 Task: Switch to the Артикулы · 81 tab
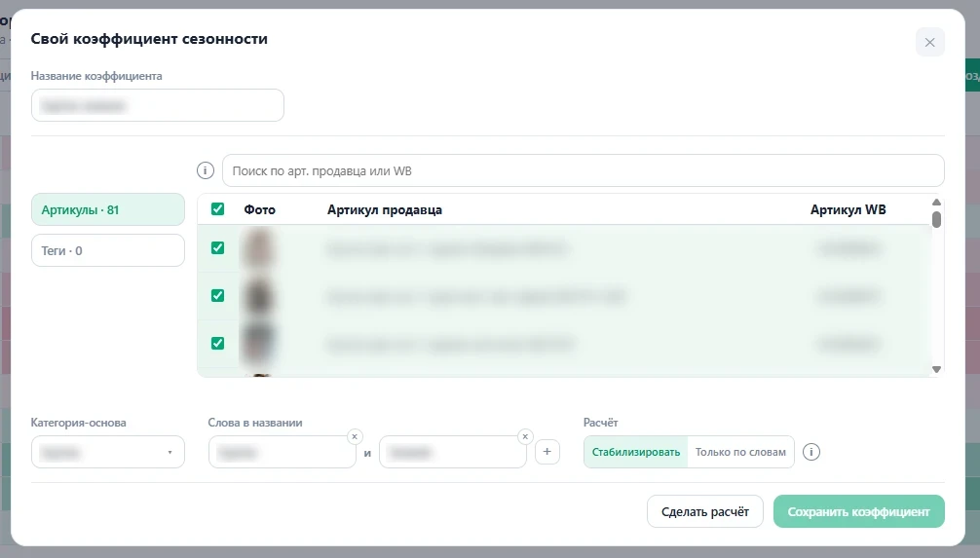coord(107,209)
